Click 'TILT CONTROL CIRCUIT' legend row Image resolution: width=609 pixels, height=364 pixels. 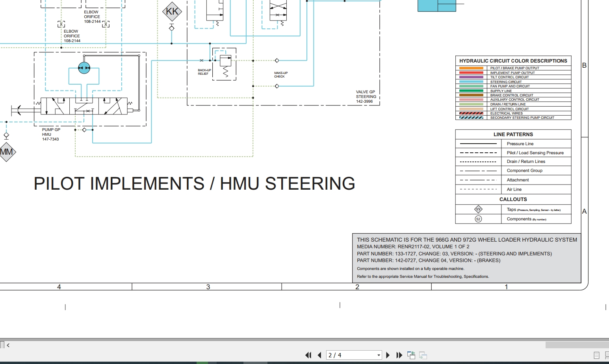(513, 77)
